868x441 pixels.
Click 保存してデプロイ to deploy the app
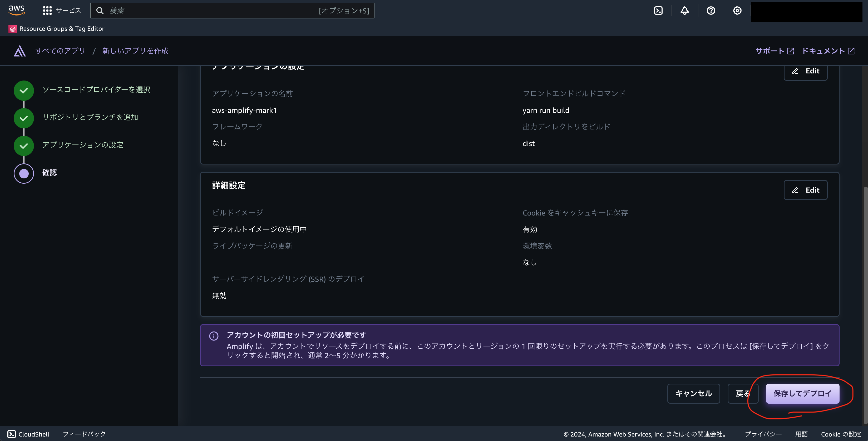802,393
